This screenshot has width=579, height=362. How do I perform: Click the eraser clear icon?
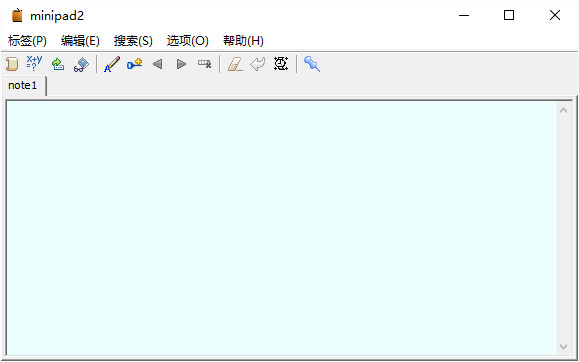pos(235,64)
